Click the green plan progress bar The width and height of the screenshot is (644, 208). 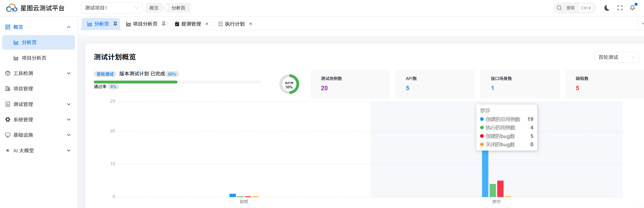[135, 82]
